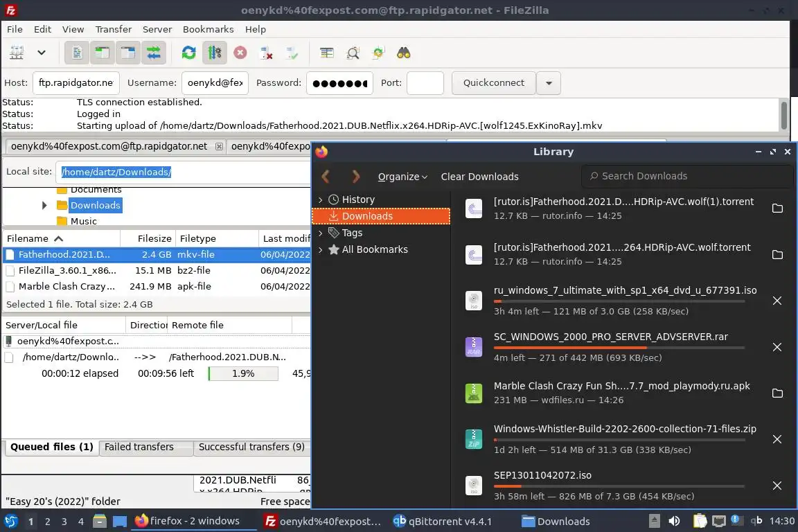The image size is (798, 532).
Task: Open the Site Manager dropdown arrow
Action: pos(42,53)
